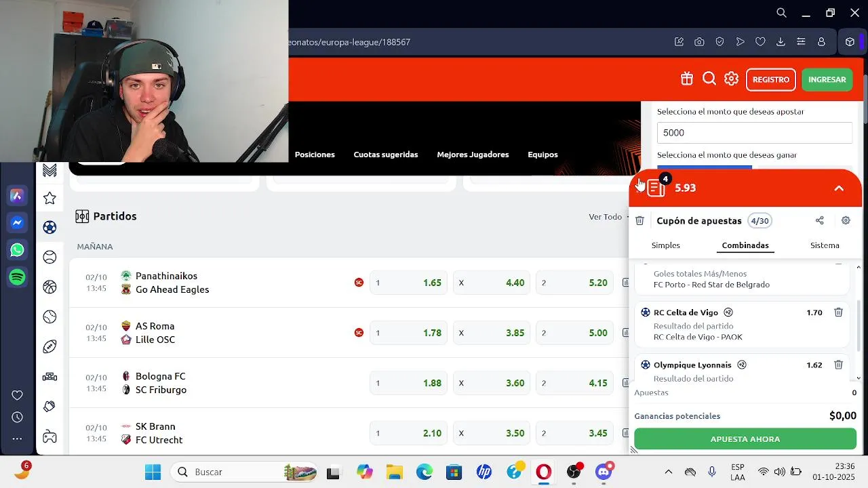Open File Explorer from the taskbar
Viewport: 868px width, 488px height.
(394, 472)
